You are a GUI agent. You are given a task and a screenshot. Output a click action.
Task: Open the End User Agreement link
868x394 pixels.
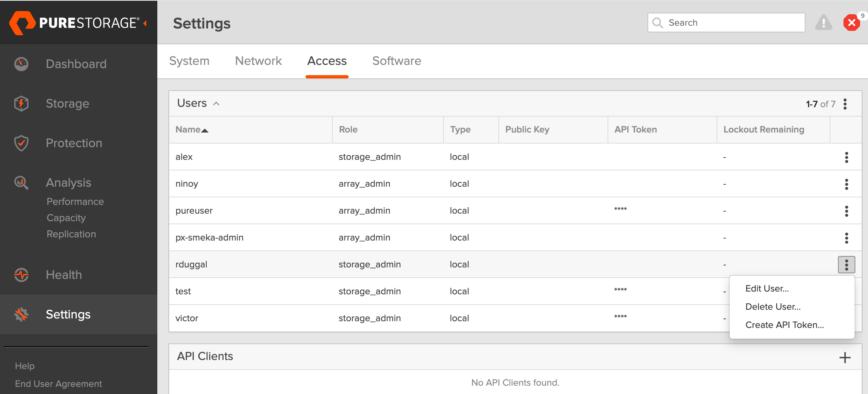tap(58, 383)
